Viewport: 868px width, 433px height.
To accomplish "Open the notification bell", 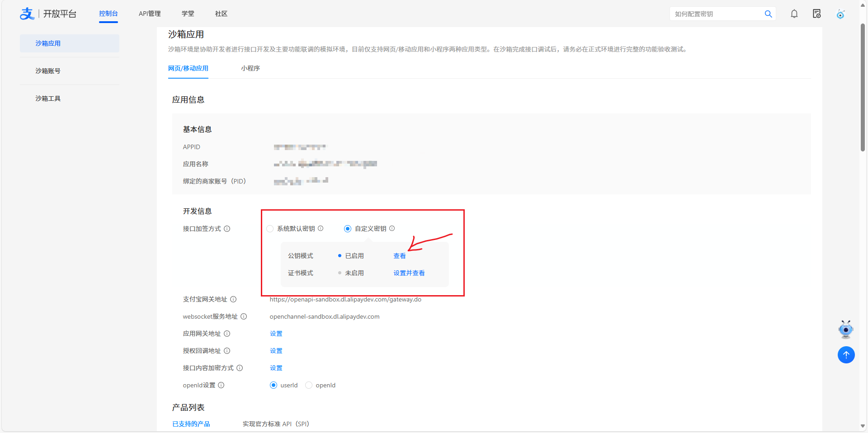I will 794,14.
